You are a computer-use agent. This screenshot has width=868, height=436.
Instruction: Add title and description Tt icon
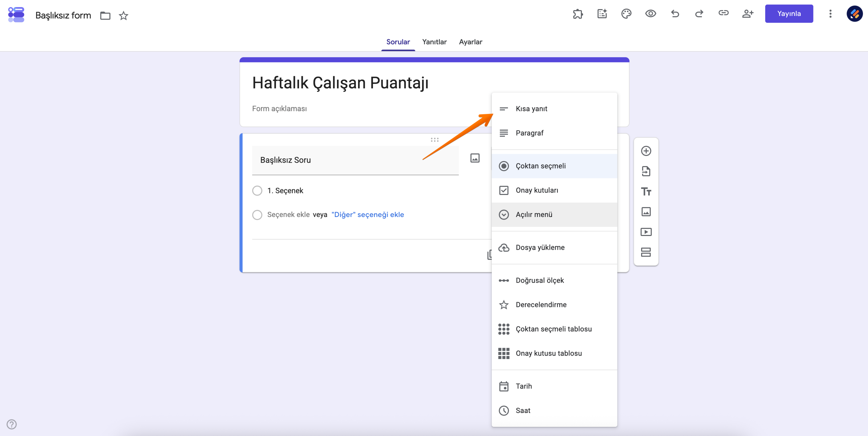coord(646,192)
